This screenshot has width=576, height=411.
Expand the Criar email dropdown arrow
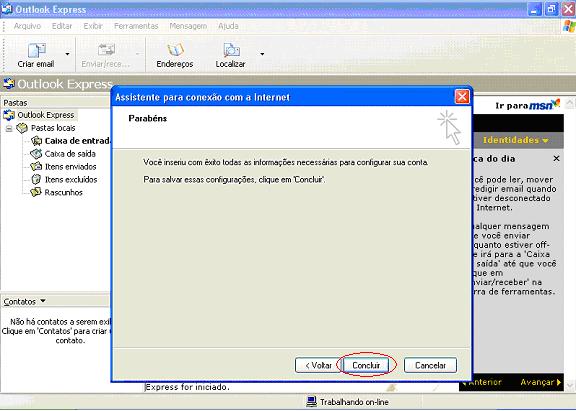[67, 54]
